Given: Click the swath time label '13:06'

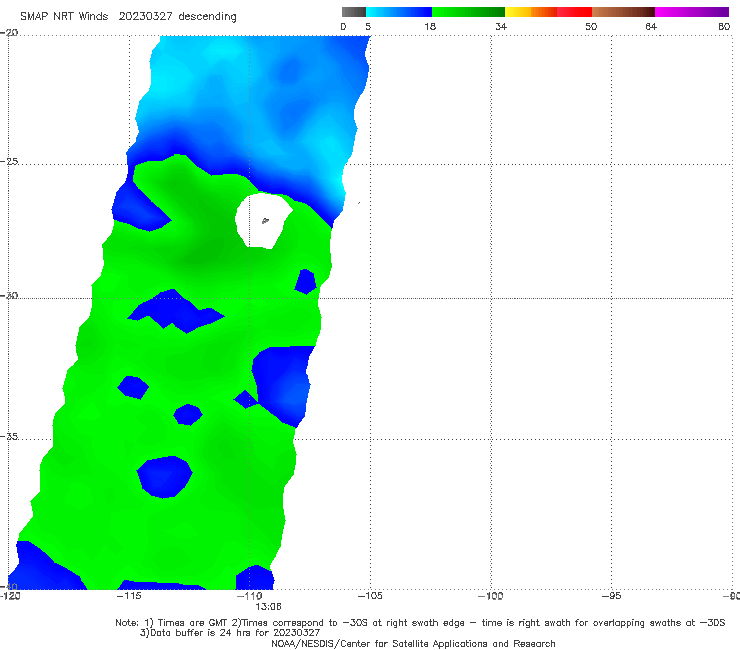Looking at the screenshot, I should [x=269, y=607].
